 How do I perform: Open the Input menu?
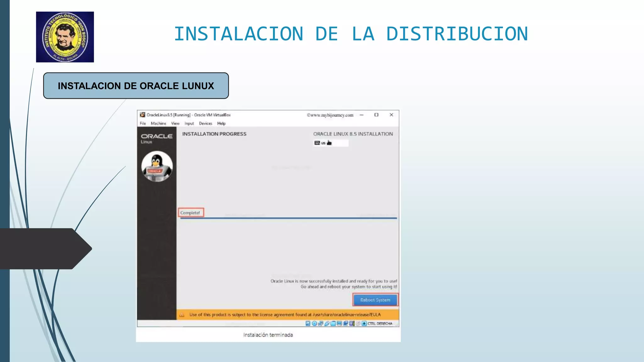tap(189, 123)
